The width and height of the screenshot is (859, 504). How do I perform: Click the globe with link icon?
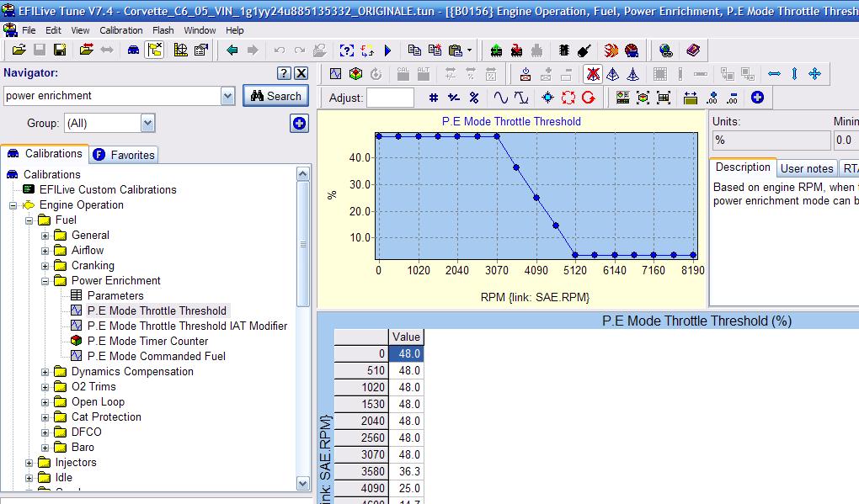tap(665, 50)
